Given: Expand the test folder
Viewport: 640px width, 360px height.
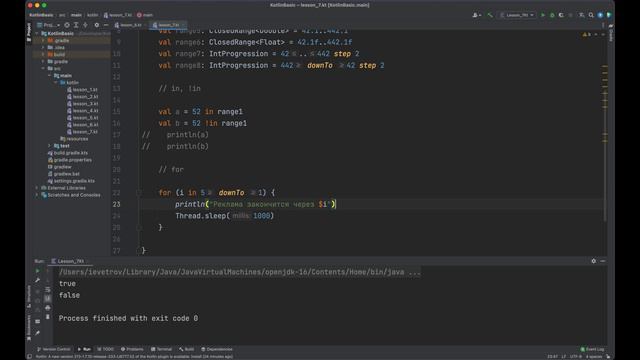Looking at the screenshot, I should [49, 146].
